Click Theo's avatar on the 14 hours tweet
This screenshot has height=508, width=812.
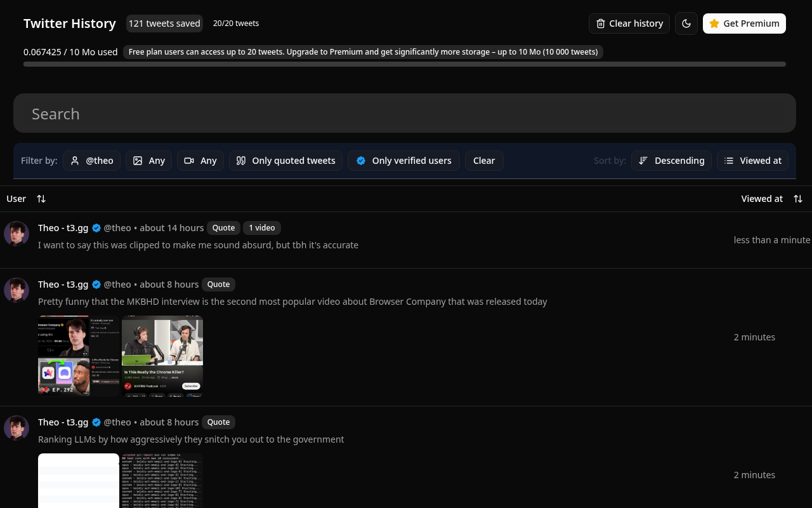pos(16,234)
